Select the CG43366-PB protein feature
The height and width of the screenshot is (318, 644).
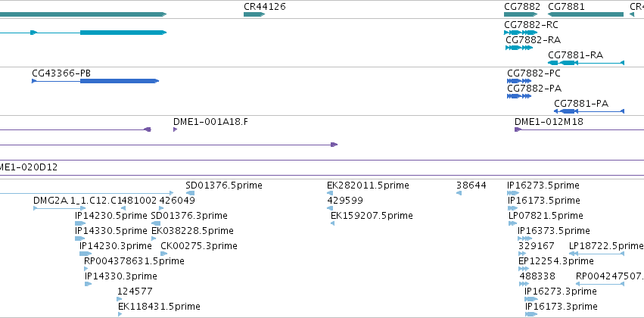point(95,81)
